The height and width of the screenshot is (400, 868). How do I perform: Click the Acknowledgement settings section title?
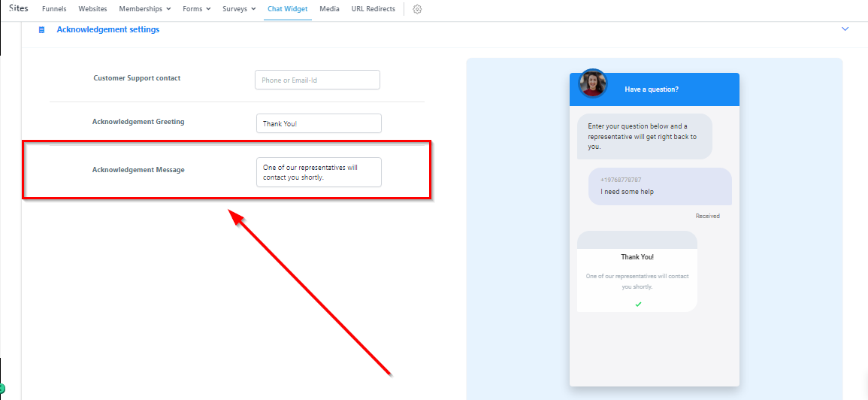tap(108, 29)
